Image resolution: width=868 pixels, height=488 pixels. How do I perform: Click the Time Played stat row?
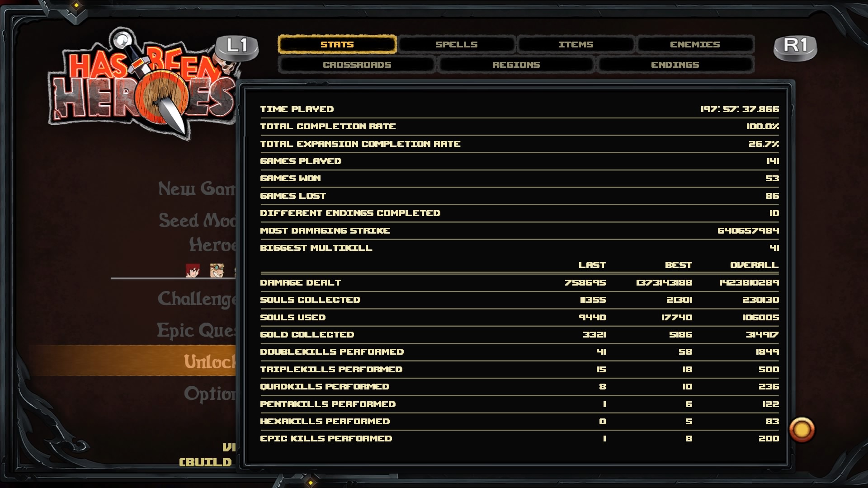point(519,109)
